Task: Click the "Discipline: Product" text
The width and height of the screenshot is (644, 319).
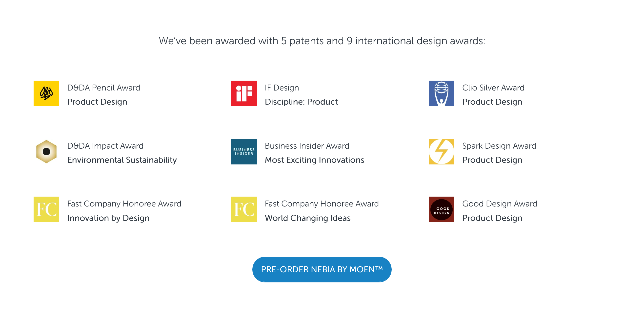Action: 301,102
